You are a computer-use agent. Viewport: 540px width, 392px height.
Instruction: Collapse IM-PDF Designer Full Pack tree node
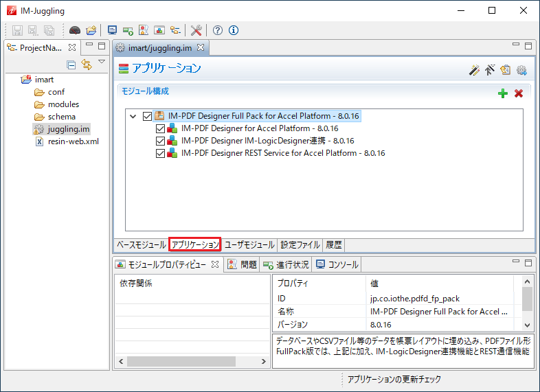tap(133, 116)
